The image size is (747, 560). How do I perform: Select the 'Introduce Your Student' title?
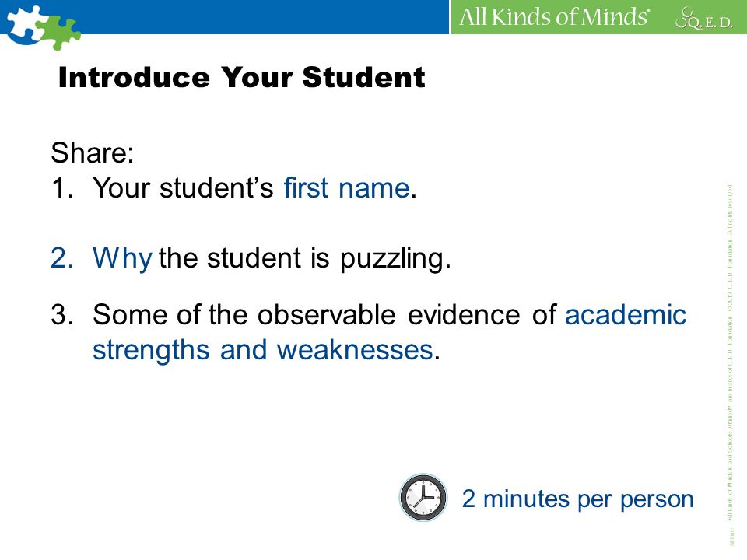[x=241, y=77]
